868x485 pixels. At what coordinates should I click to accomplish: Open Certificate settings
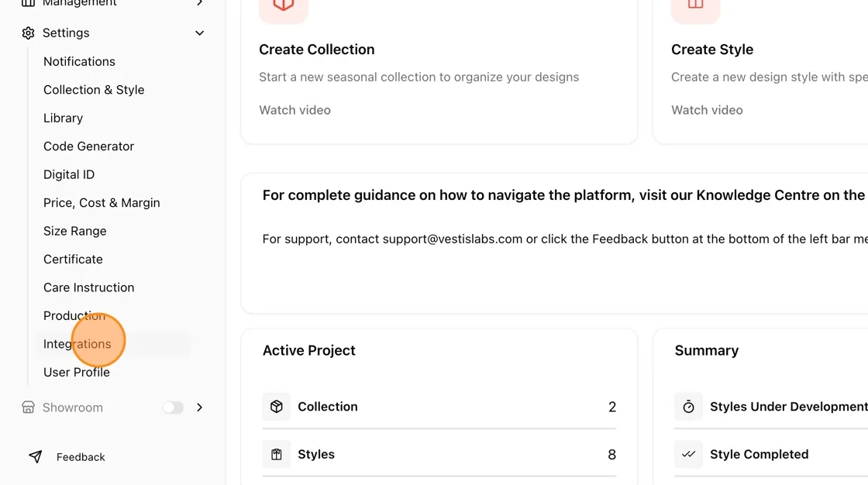click(x=73, y=259)
